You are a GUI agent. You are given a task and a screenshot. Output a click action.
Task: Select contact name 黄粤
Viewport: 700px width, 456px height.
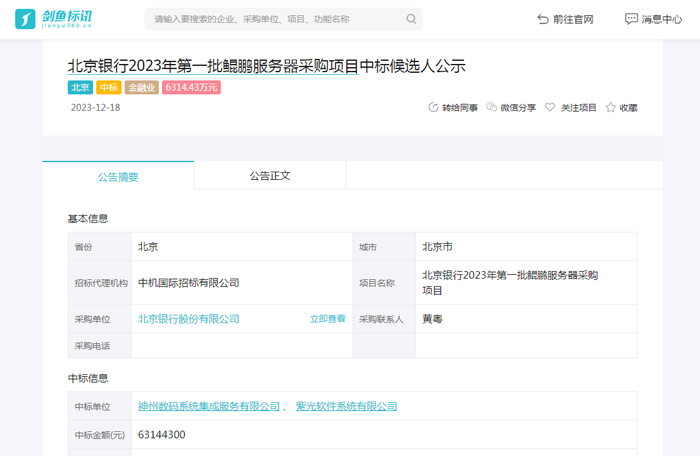pos(432,319)
